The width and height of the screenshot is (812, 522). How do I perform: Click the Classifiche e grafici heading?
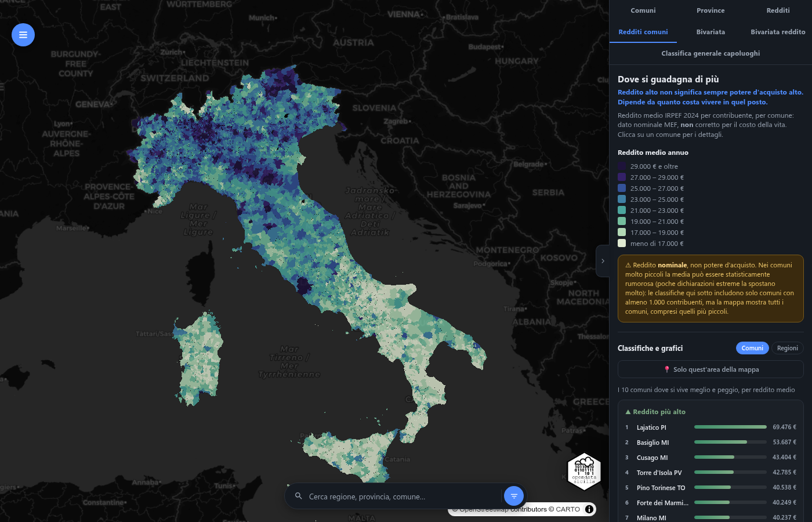pos(650,348)
